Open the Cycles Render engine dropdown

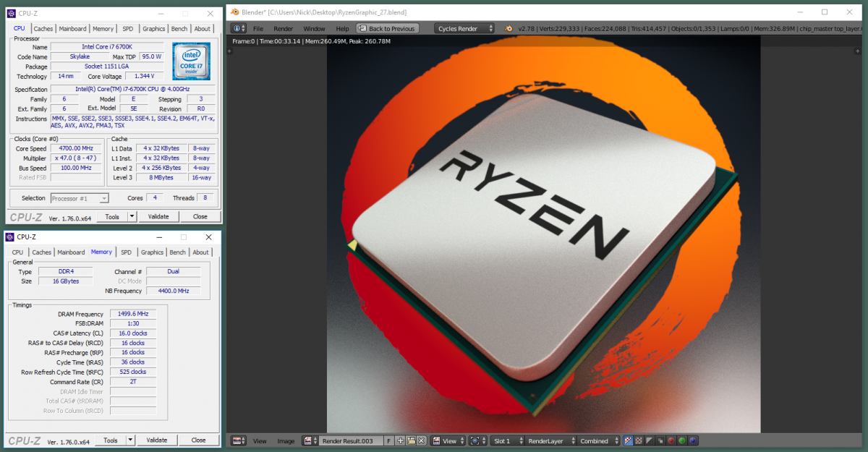pos(465,28)
